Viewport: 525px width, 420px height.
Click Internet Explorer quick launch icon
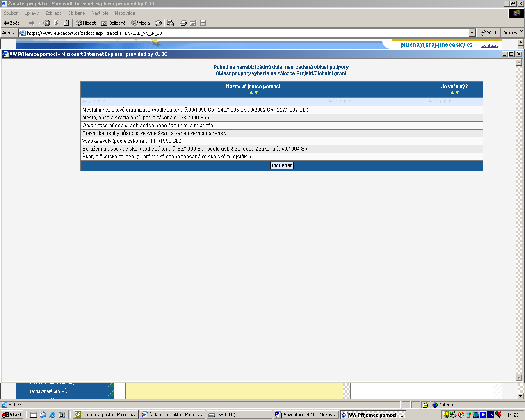tap(52, 415)
